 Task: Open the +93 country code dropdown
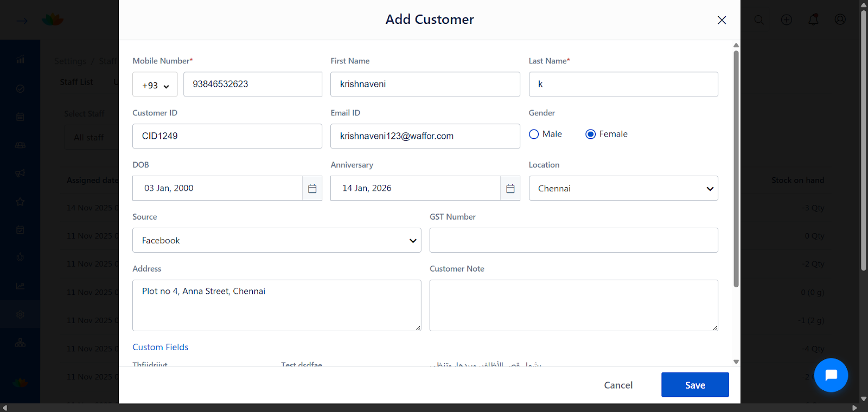click(155, 85)
